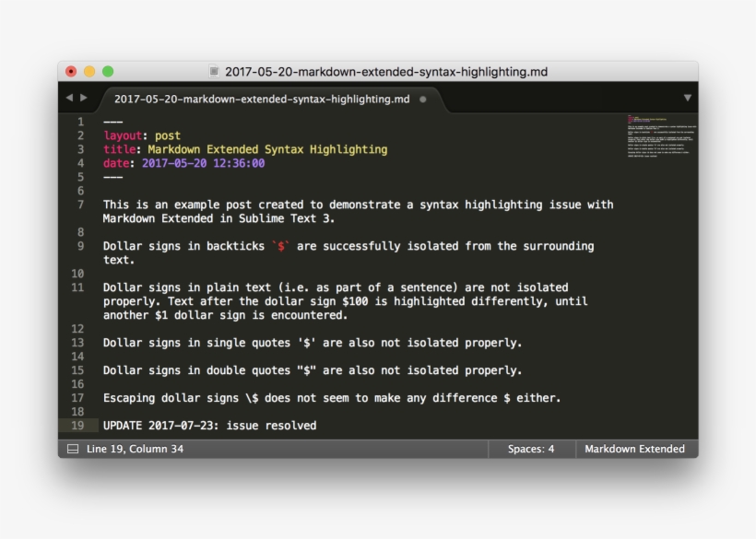
Task: Click the yellow minimize traffic light
Action: point(87,69)
